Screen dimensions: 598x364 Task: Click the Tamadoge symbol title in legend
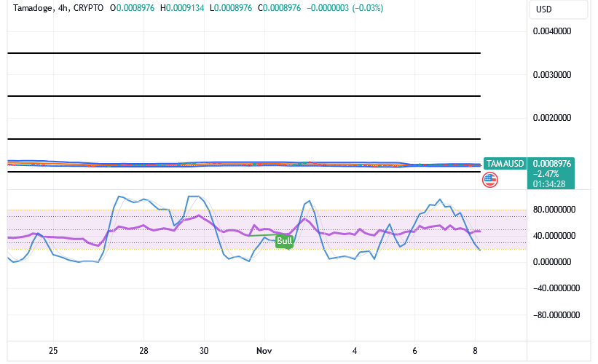tap(33, 8)
